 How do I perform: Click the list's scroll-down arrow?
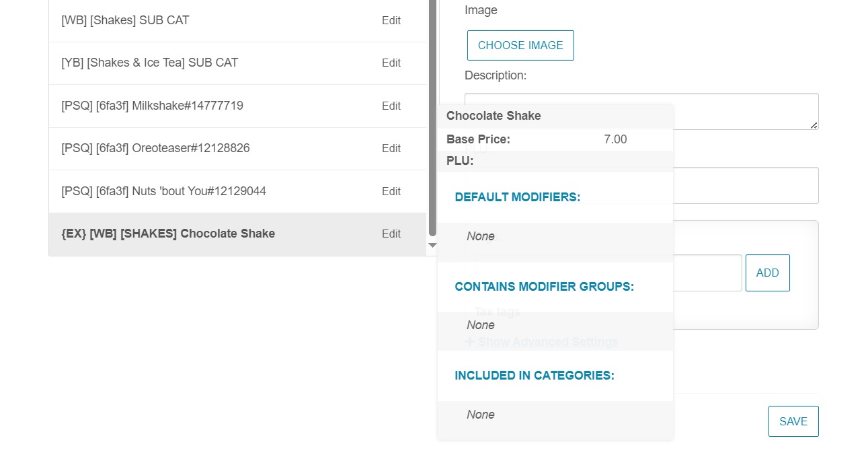(432, 246)
